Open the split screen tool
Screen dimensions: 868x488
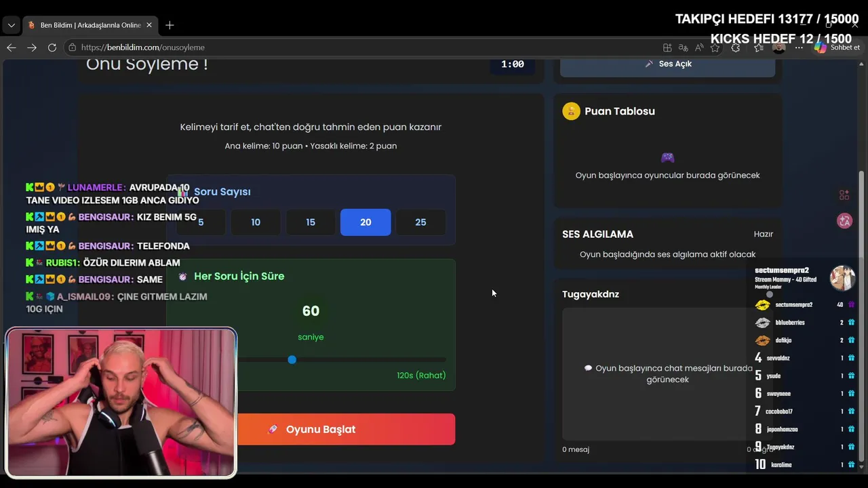tap(667, 47)
